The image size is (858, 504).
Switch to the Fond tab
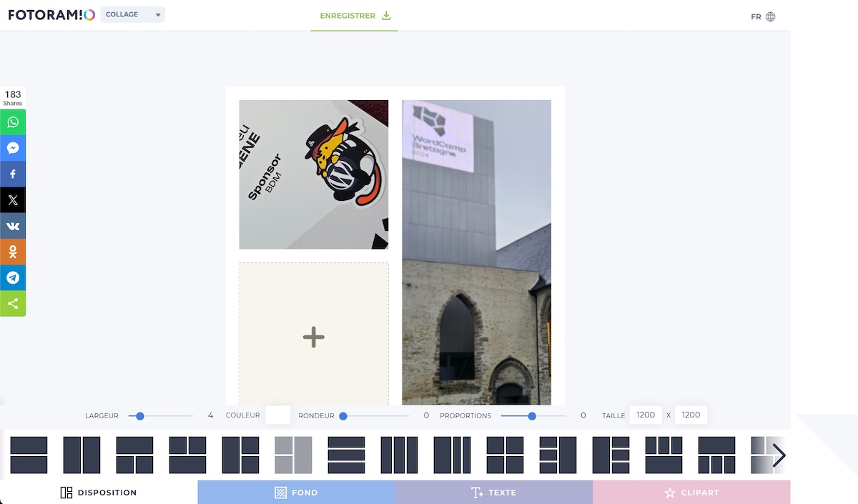tap(297, 493)
